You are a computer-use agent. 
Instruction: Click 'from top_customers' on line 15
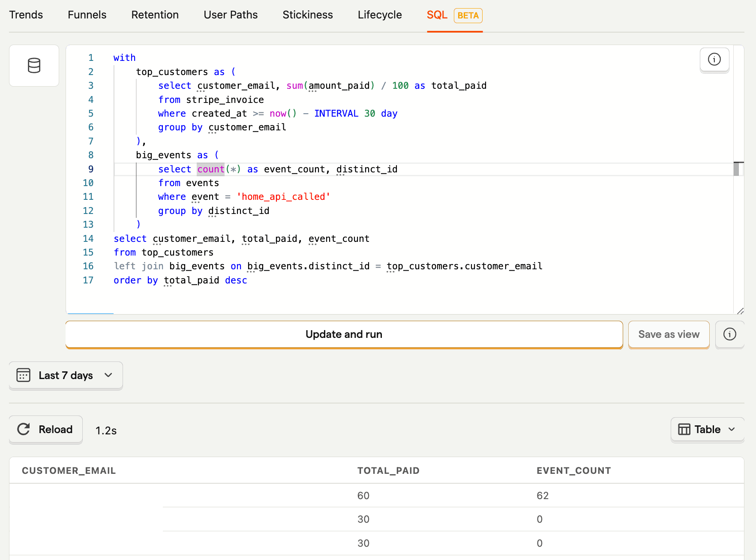click(163, 252)
